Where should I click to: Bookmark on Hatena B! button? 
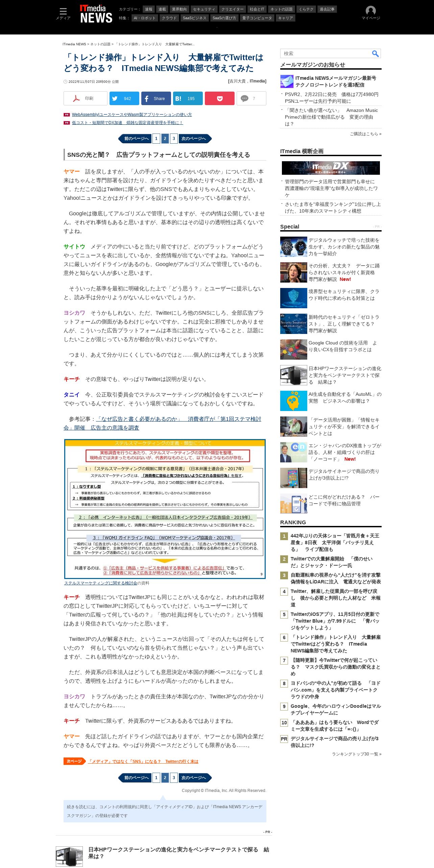point(188,98)
